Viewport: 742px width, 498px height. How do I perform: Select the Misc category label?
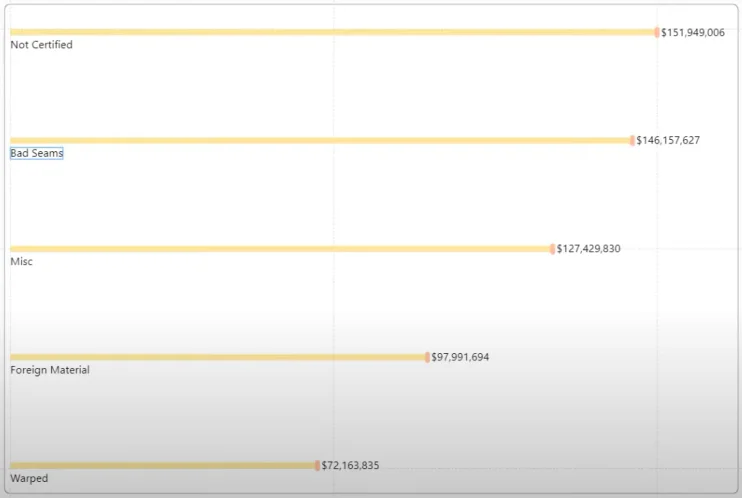tap(21, 261)
